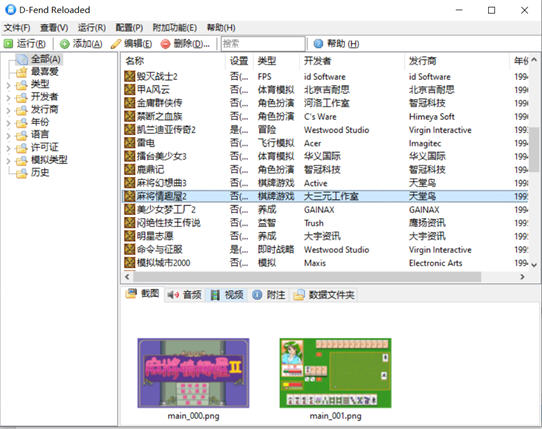The width and height of the screenshot is (542, 429).
Task: Click the horizontal scrollbar right arrow
Action: (522, 277)
